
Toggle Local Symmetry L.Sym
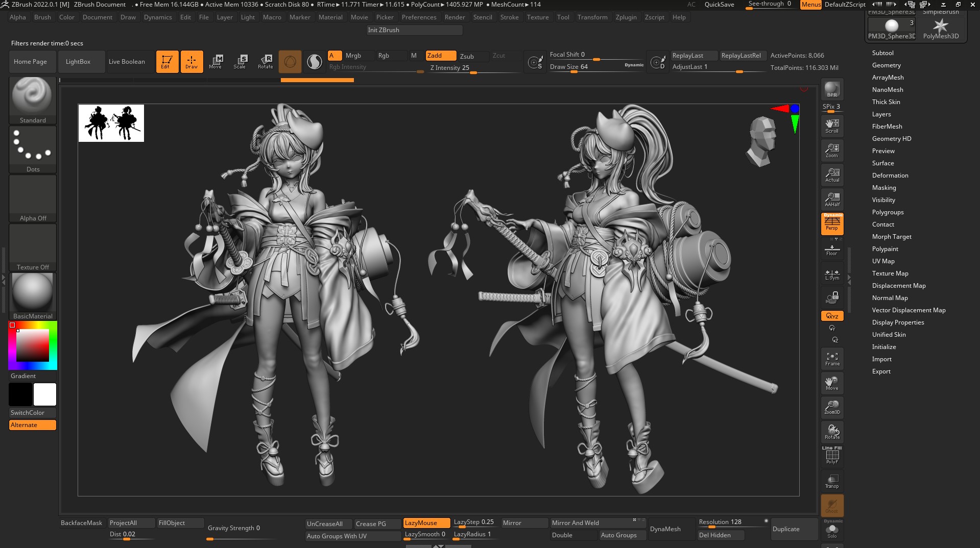[x=832, y=275]
